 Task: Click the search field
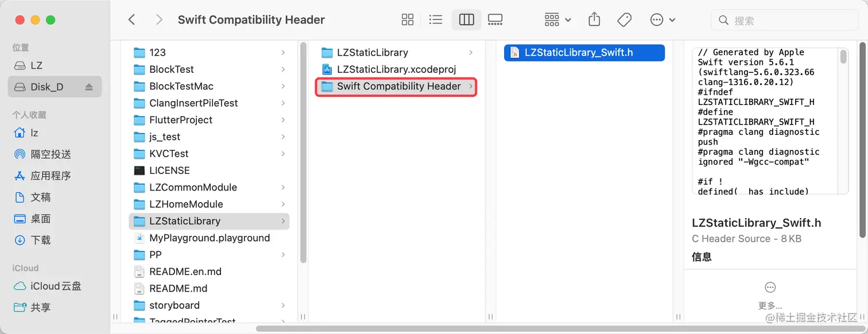[785, 21]
